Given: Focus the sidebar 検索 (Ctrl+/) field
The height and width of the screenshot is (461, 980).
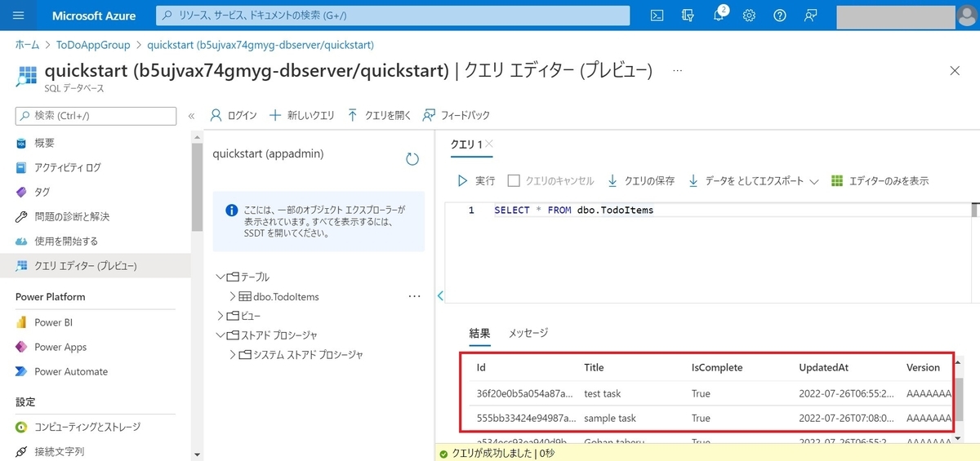Looking at the screenshot, I should 96,116.
